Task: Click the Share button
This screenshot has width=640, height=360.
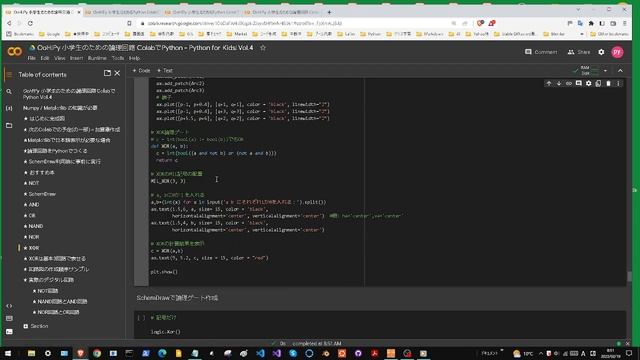Action: [579, 52]
